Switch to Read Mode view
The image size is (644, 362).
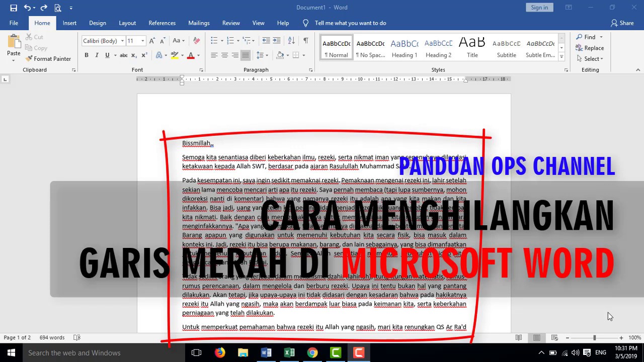tap(519, 338)
